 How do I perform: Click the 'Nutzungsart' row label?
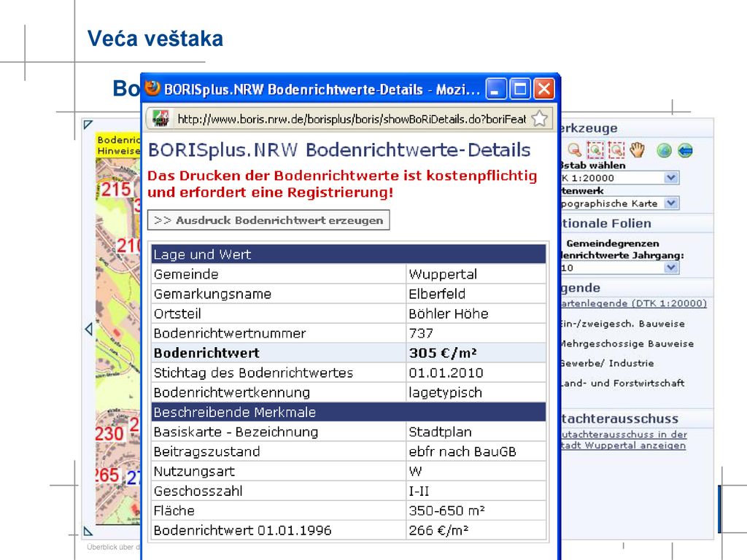coord(194,471)
